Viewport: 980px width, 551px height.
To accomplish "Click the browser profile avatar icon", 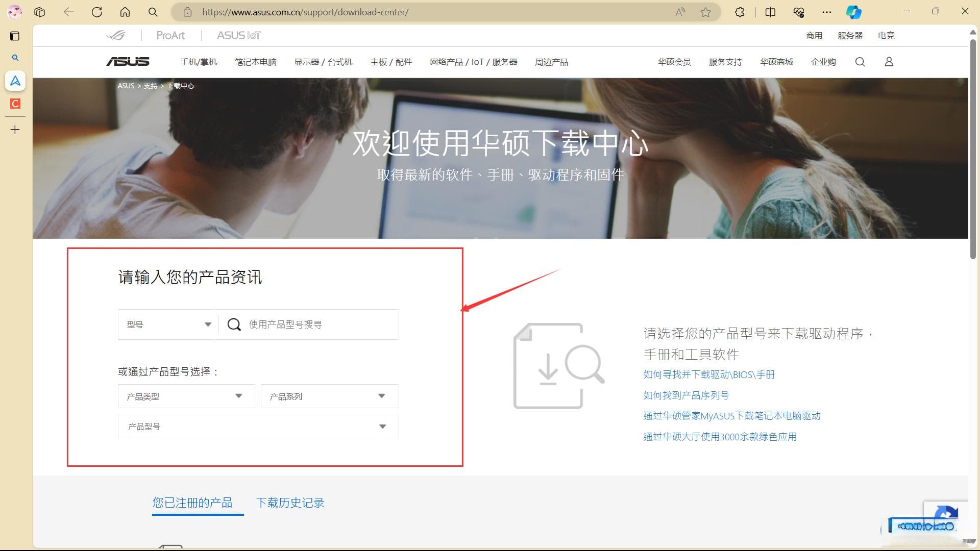I will click(x=14, y=12).
